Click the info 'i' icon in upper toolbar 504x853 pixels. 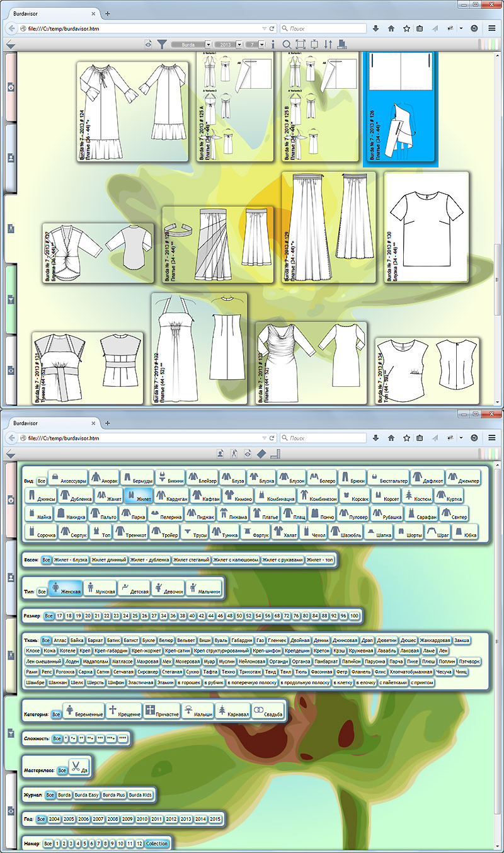pyautogui.click(x=273, y=45)
